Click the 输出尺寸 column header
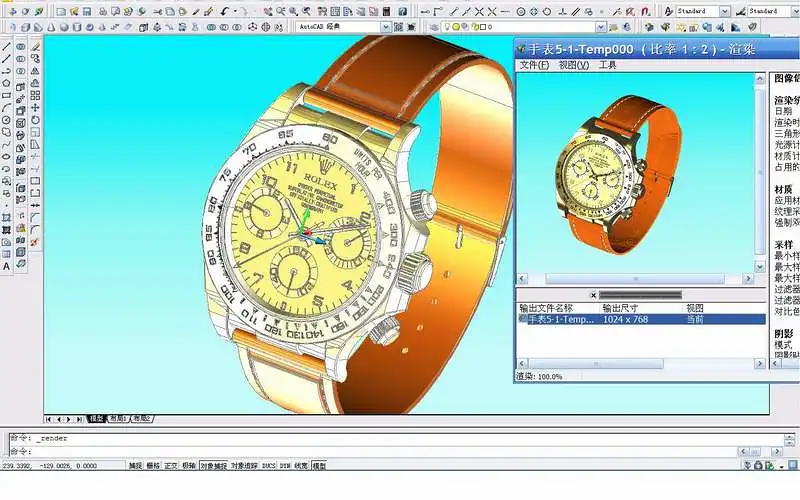The height and width of the screenshot is (500, 800). pos(620,308)
